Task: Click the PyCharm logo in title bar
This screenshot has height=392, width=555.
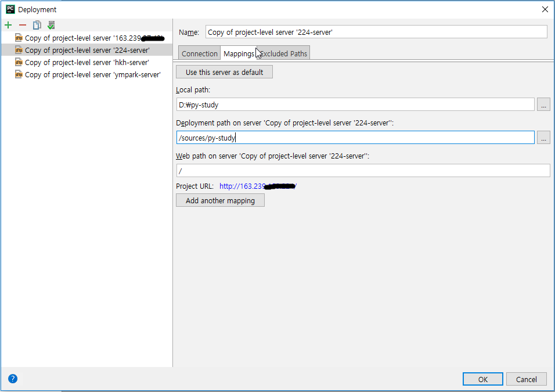Action: coord(10,9)
